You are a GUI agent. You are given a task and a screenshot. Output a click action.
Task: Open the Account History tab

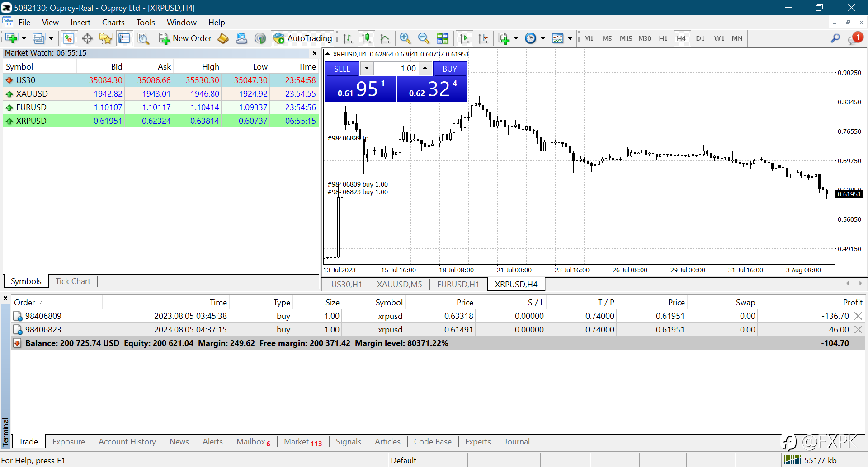pos(127,442)
